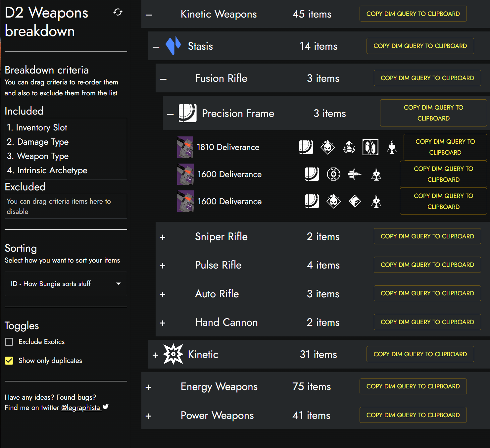Click the Kinetic damage type burst icon
This screenshot has height=448, width=490.
173,354
